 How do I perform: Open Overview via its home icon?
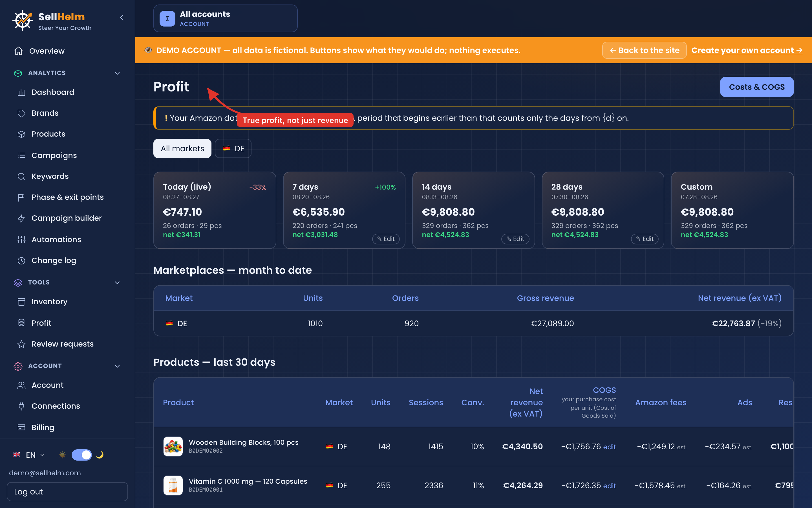coord(19,51)
